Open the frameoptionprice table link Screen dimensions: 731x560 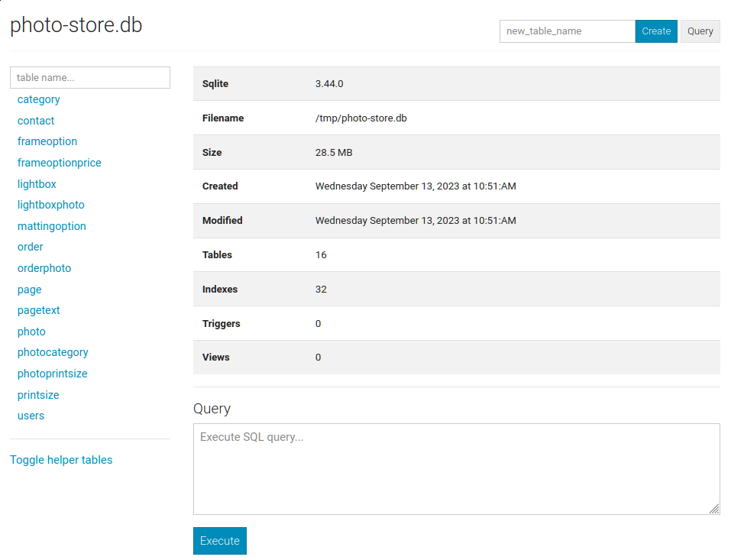pos(60,163)
